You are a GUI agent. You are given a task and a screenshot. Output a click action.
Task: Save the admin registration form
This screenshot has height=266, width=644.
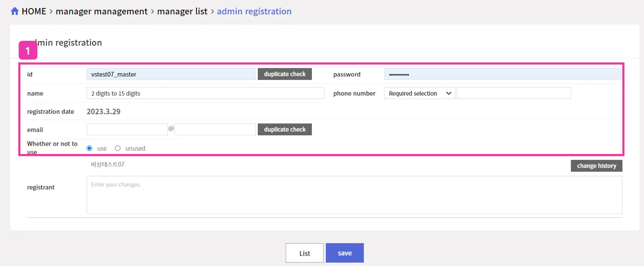tap(345, 253)
